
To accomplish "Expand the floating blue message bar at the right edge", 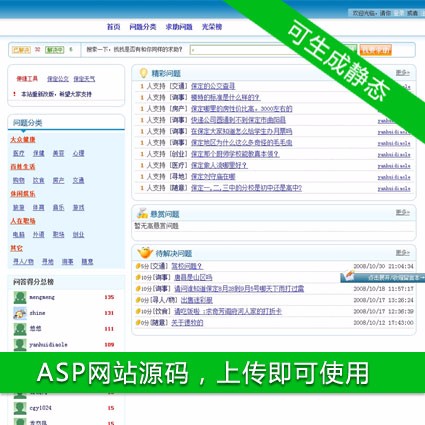I will click(x=383, y=277).
